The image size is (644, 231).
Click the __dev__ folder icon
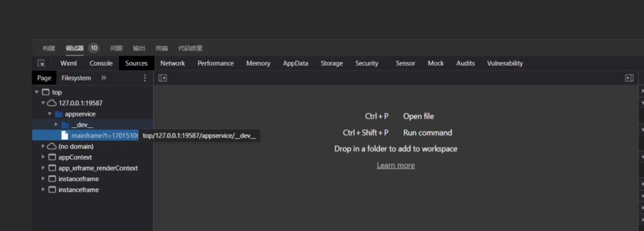pos(65,125)
